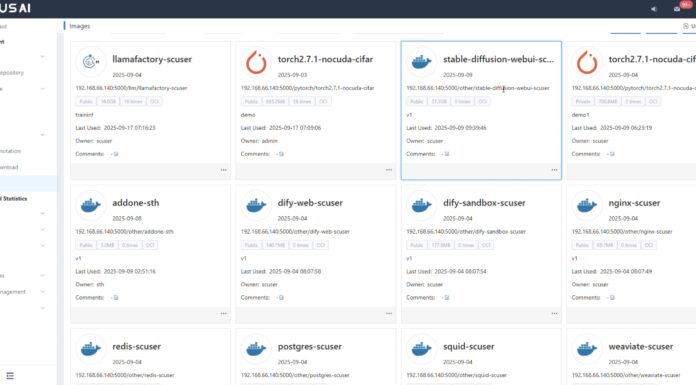Click the Docker whale icon of stable-diffusion-webui
This screenshot has height=385, width=696.
421,62
